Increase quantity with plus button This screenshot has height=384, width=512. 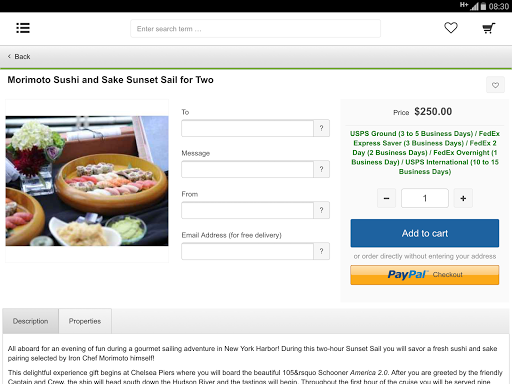(x=463, y=198)
